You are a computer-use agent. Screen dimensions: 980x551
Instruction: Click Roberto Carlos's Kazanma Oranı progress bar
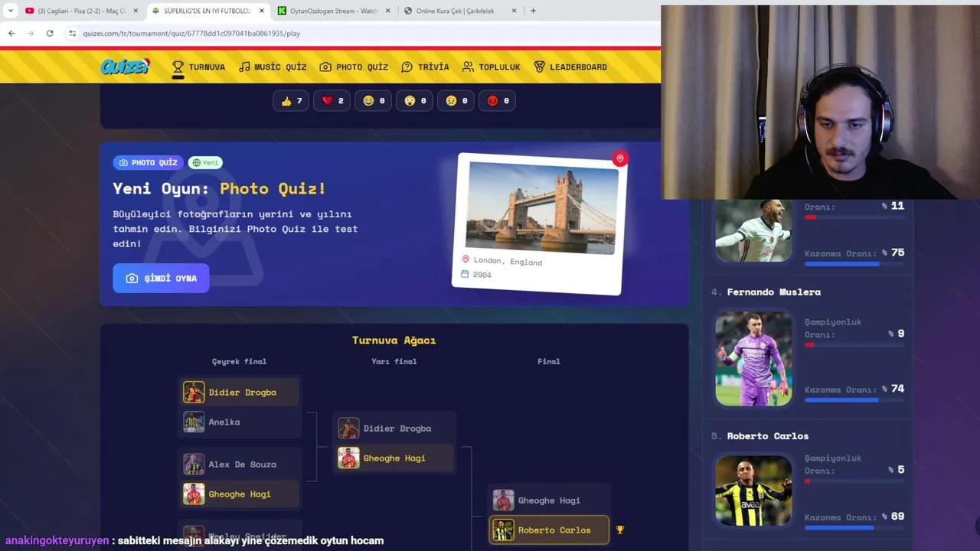point(854,527)
